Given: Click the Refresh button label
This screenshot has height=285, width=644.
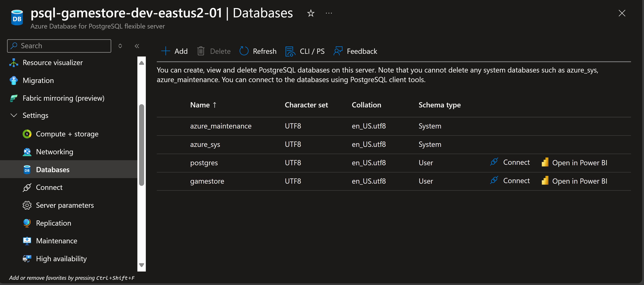Looking at the screenshot, I should pyautogui.click(x=264, y=51).
